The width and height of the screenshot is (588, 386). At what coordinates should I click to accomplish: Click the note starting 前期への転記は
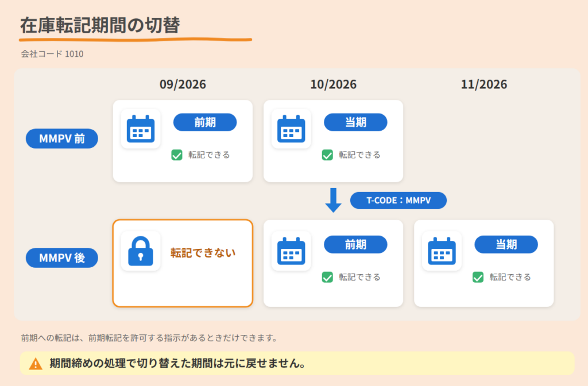click(150, 338)
